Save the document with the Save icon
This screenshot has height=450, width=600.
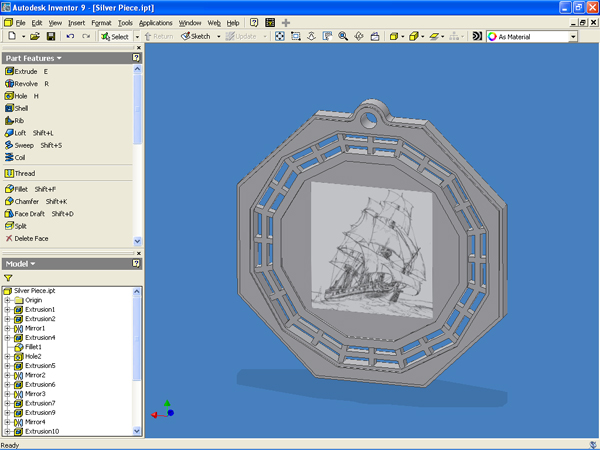(49, 36)
